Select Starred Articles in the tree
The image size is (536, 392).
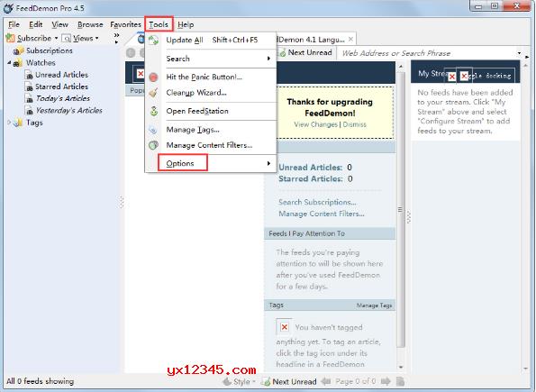click(61, 87)
